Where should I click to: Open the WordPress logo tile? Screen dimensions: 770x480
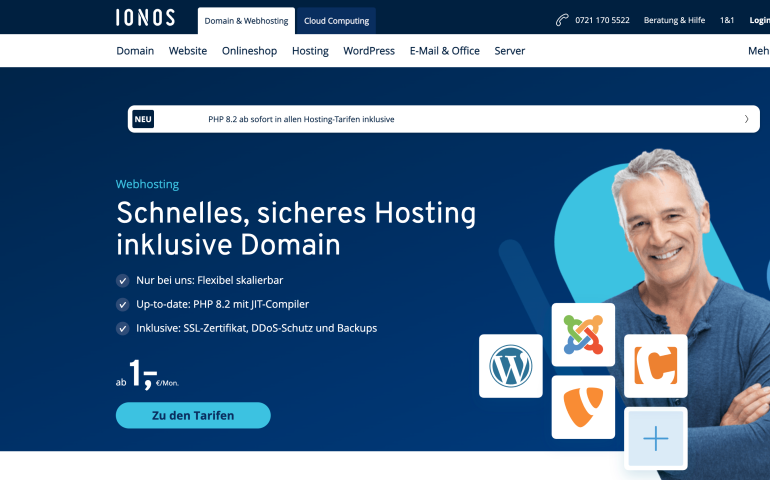click(x=511, y=366)
